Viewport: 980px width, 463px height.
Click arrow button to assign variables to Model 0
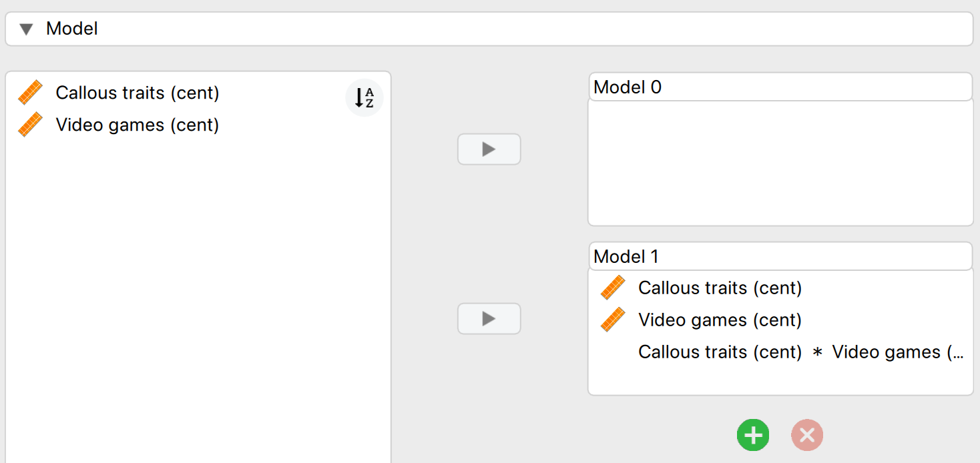(x=489, y=149)
